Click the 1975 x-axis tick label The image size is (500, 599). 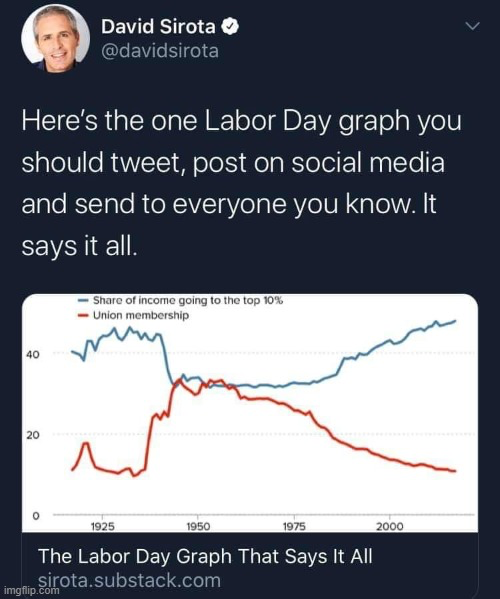[294, 527]
